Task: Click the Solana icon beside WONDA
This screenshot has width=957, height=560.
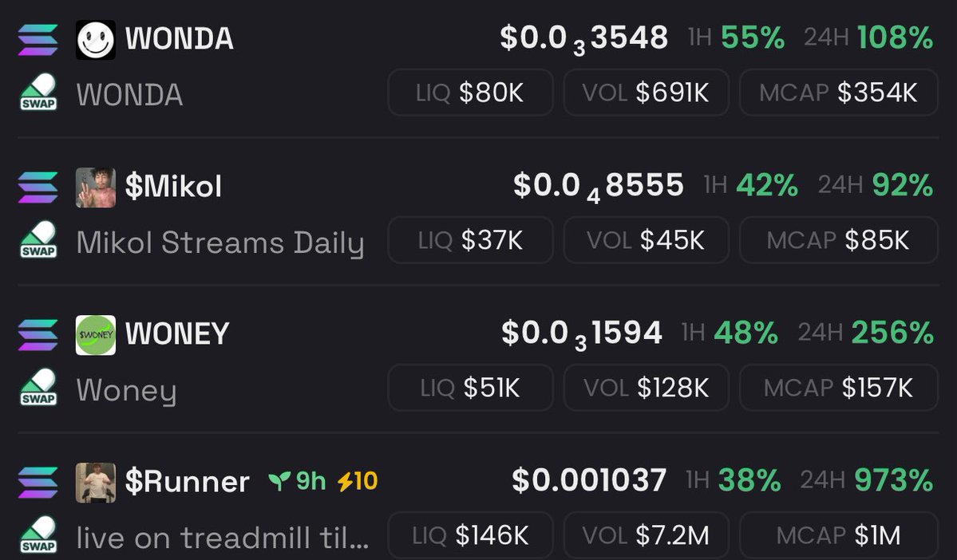Action: coord(38,40)
